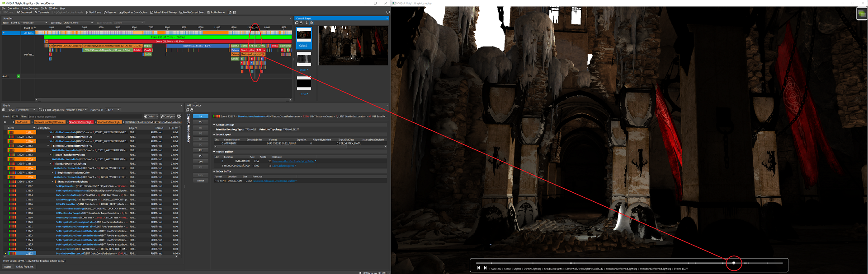Click the Disconnect toolbar button
Screen dimensions: 868x274
tap(24, 12)
